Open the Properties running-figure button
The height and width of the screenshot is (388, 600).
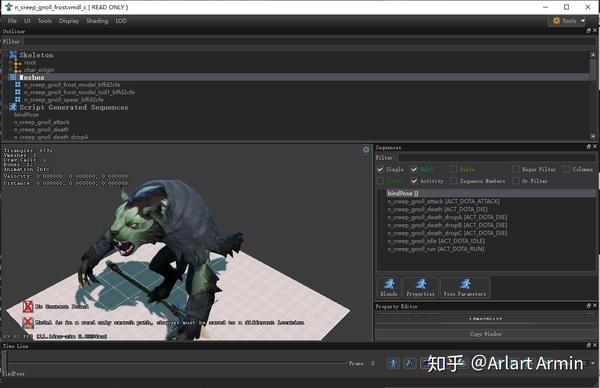click(421, 288)
